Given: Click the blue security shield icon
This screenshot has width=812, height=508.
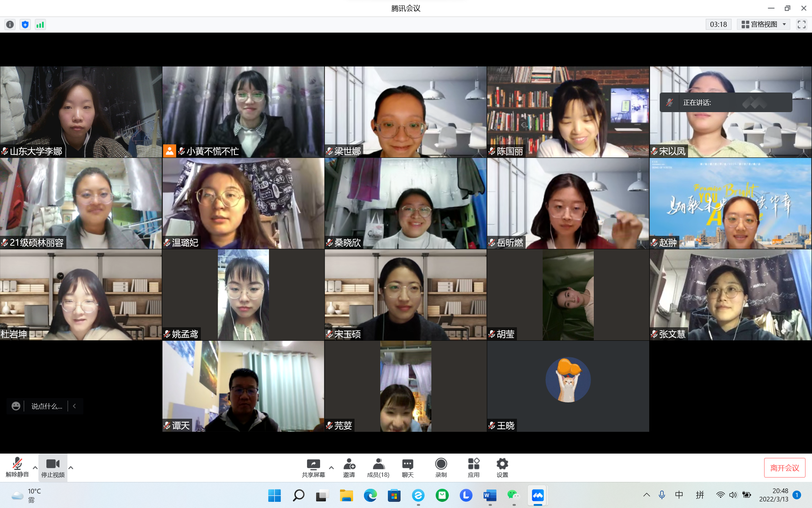Looking at the screenshot, I should point(25,24).
